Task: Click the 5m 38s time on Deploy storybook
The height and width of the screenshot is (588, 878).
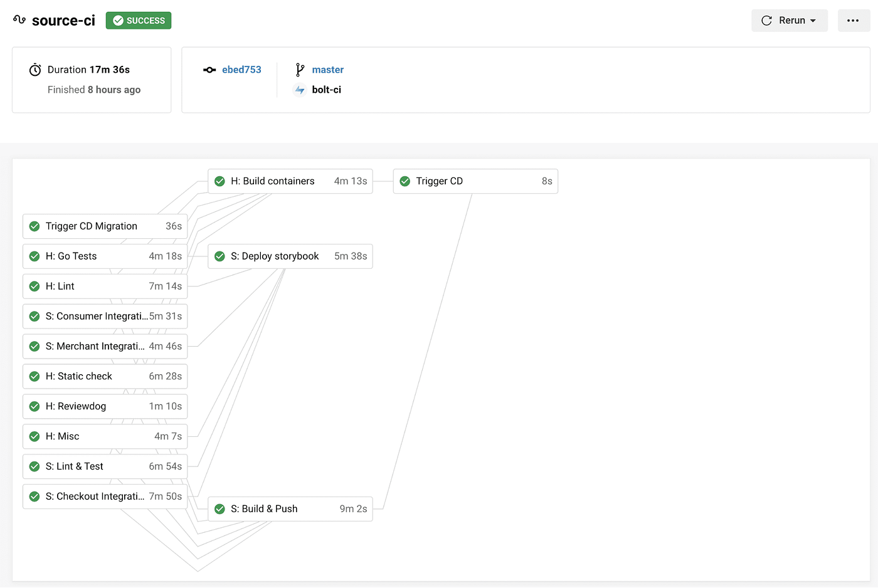Action: 351,256
